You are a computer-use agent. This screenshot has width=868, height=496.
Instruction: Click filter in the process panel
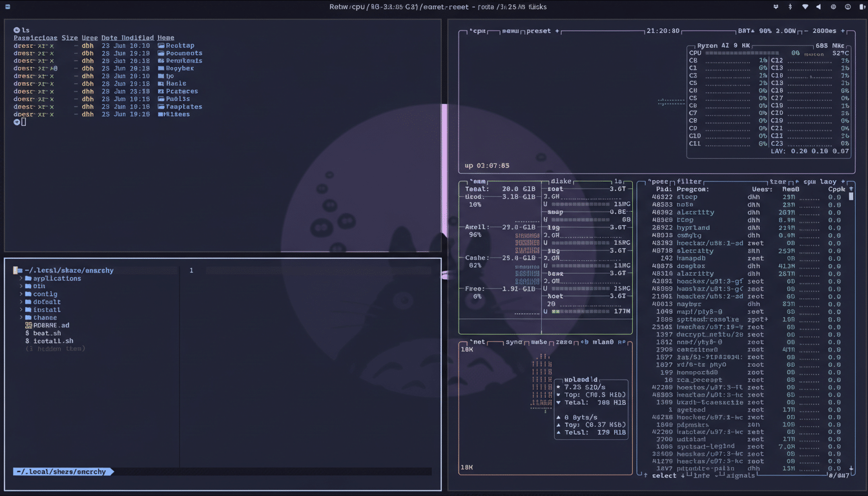coord(688,181)
